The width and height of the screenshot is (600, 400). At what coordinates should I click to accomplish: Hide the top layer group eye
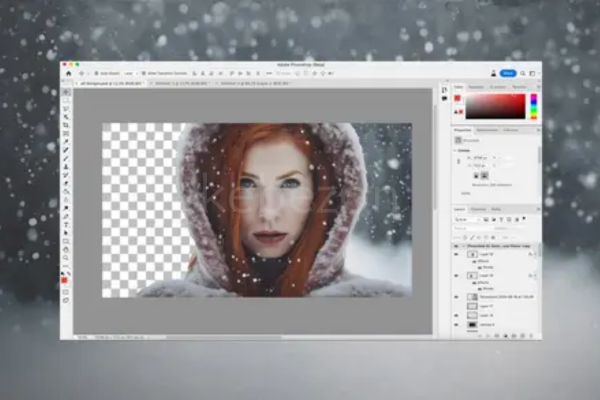(x=456, y=246)
